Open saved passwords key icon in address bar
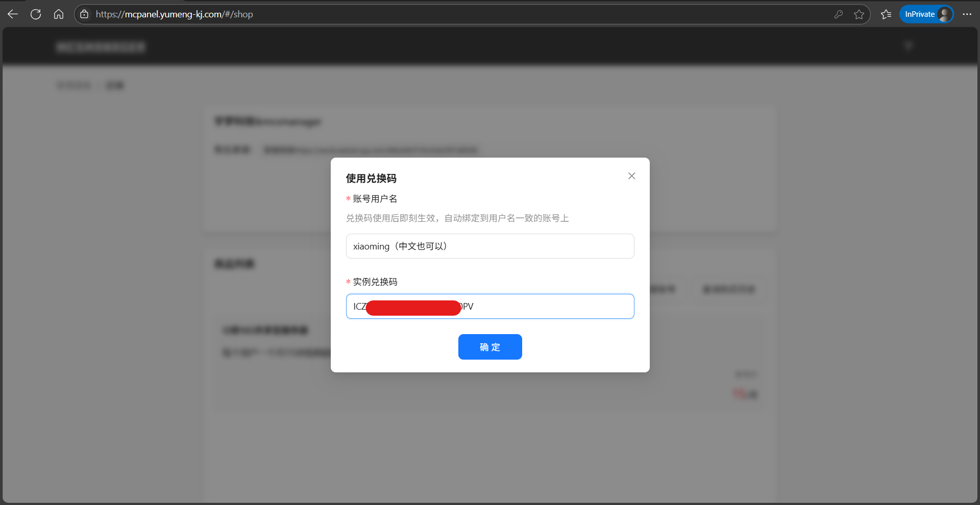Viewport: 980px width, 505px height. 838,14
